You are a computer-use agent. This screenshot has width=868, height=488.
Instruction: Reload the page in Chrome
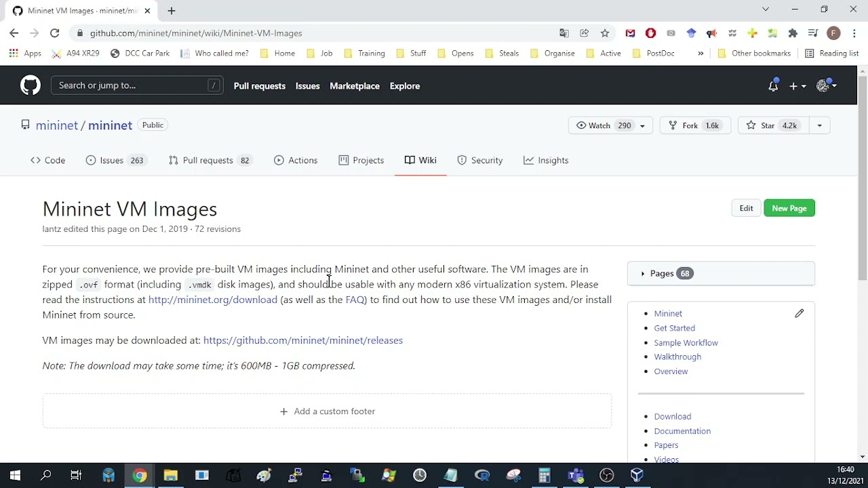point(54,33)
